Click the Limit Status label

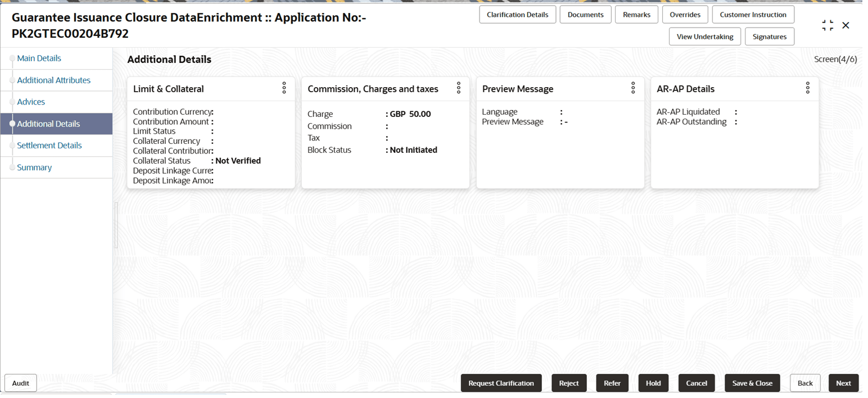(154, 131)
